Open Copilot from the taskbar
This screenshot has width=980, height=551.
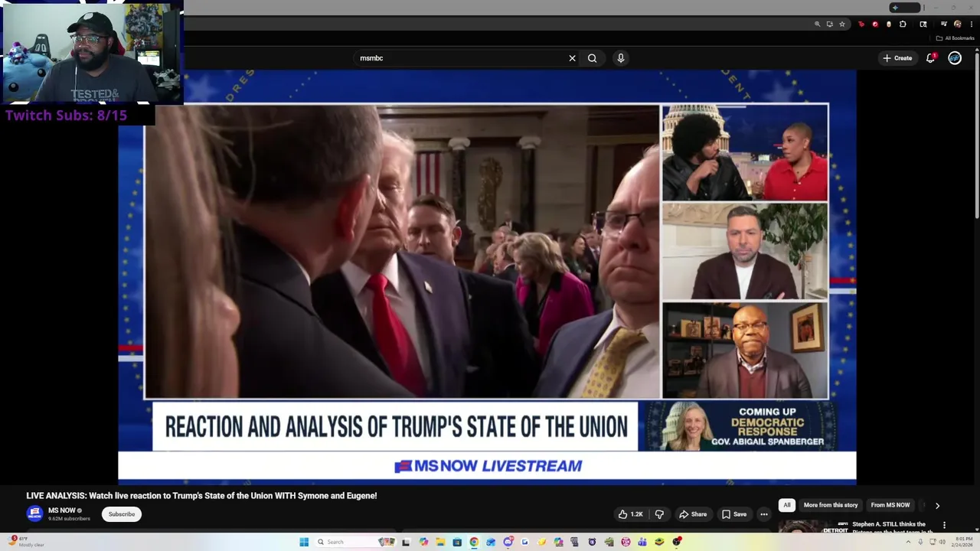click(x=423, y=542)
